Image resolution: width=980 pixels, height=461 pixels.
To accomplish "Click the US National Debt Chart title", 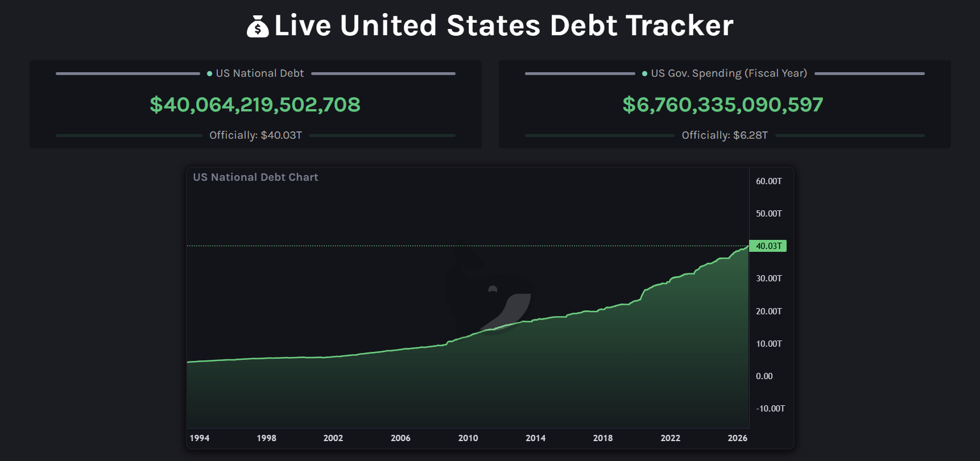I will pos(255,177).
